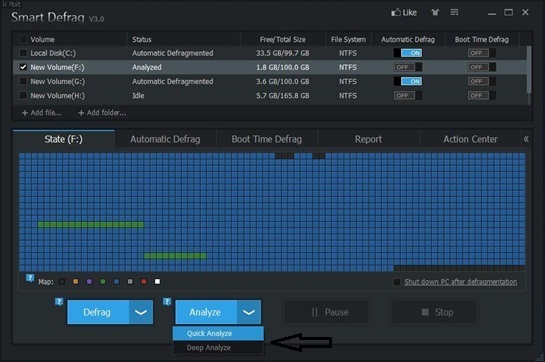Screen dimensions: 545x362
Task: Click help icon next to Defrag button
Action: pyautogui.click(x=59, y=301)
